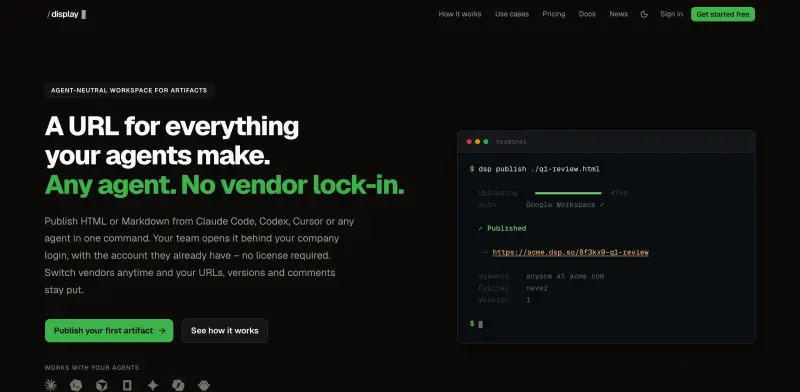Click the Copilot goggles agent icon
Viewport: 800px width, 392px height.
[x=204, y=385]
